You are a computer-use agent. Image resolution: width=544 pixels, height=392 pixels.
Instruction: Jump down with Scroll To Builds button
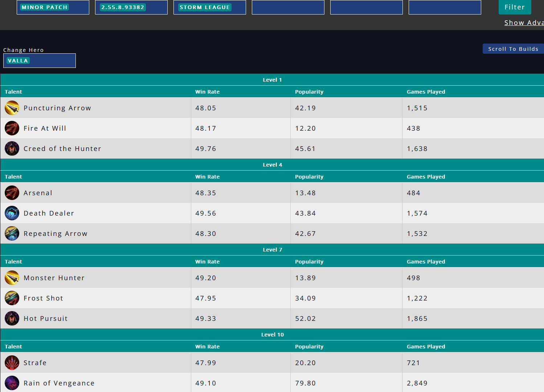[x=513, y=49]
